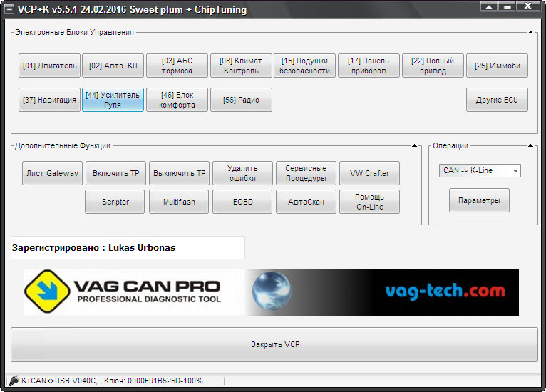Screen dimensions: 546x392
Task: Click the Другие ECU button
Action: click(x=498, y=100)
